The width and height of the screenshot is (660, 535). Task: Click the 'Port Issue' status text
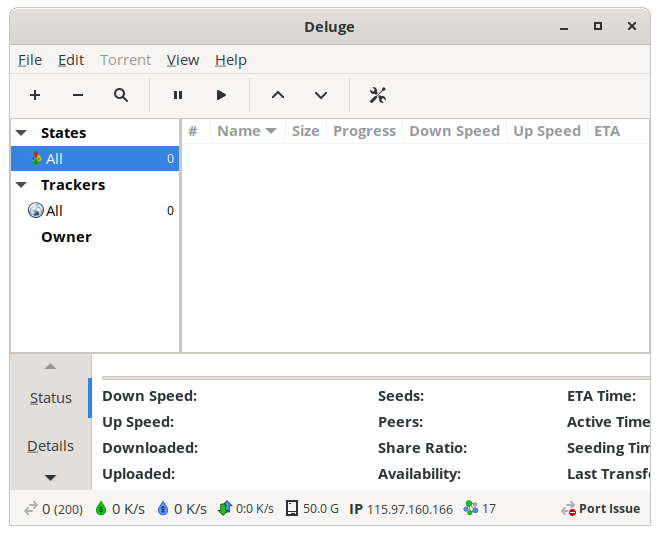click(x=609, y=508)
